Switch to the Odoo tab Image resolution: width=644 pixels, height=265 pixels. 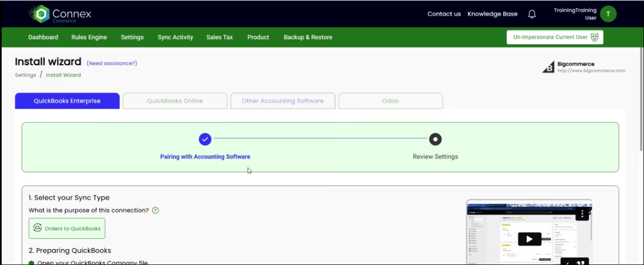coord(391,101)
